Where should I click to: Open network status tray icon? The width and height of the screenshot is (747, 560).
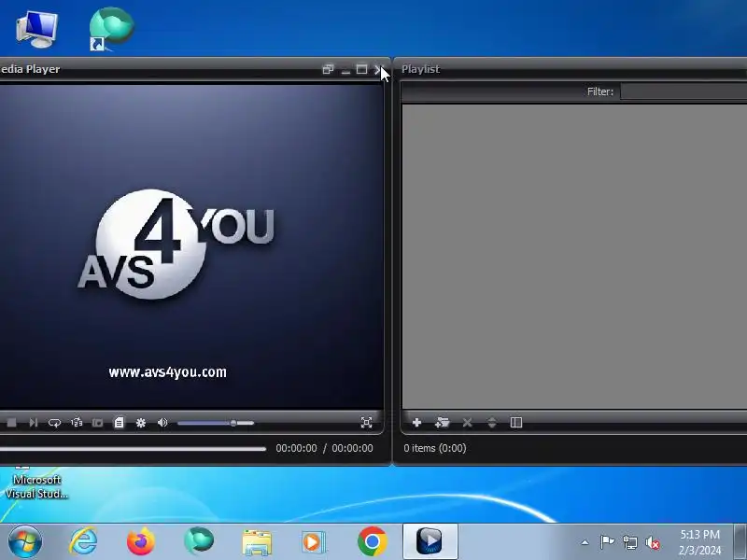[x=629, y=542]
